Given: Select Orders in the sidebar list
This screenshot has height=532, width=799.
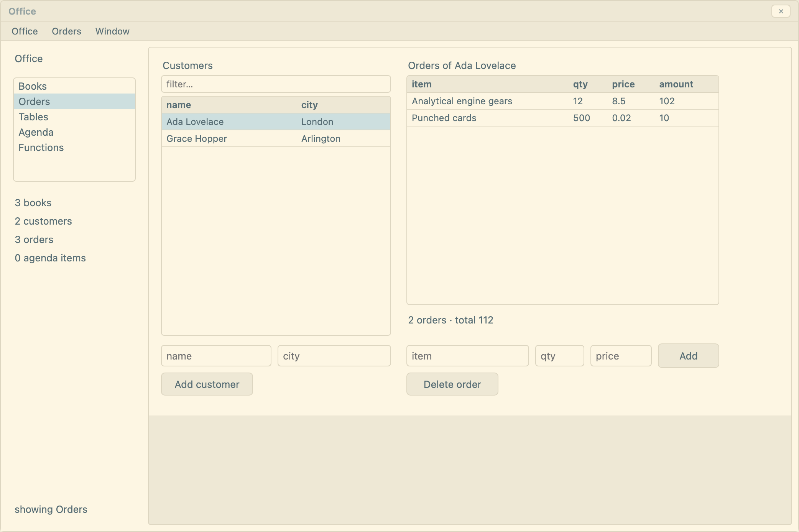Looking at the screenshot, I should (74, 102).
